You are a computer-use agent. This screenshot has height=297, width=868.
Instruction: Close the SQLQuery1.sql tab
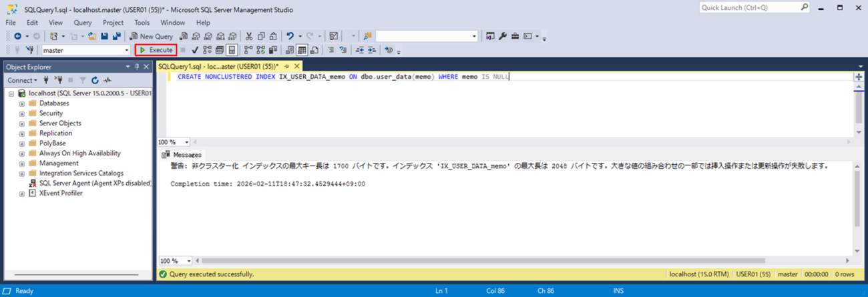pos(298,67)
